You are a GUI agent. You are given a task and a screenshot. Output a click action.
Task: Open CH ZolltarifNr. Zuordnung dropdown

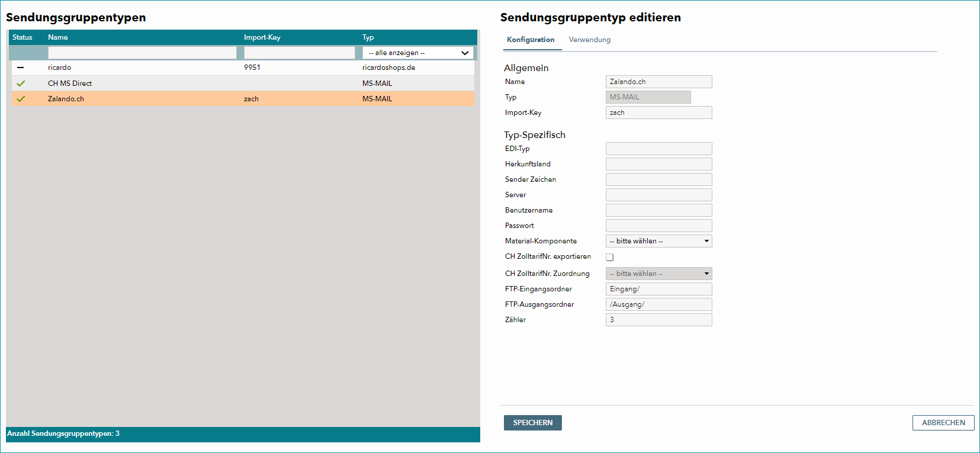point(658,274)
